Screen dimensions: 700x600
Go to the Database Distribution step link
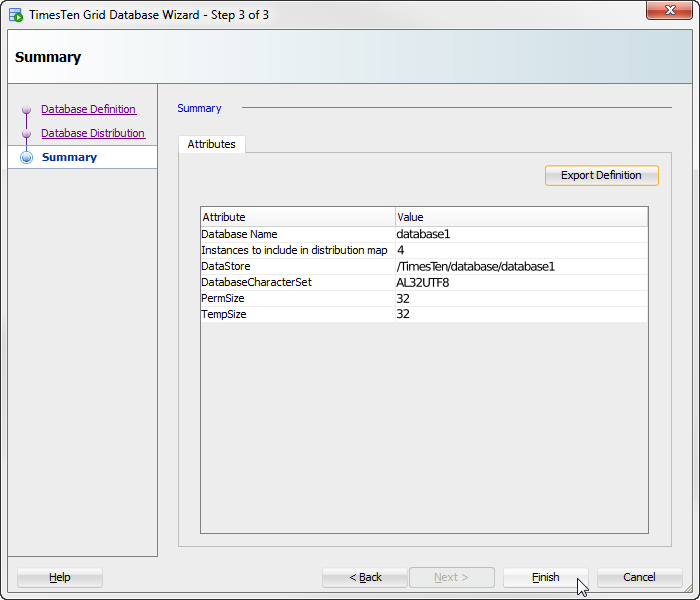93,133
